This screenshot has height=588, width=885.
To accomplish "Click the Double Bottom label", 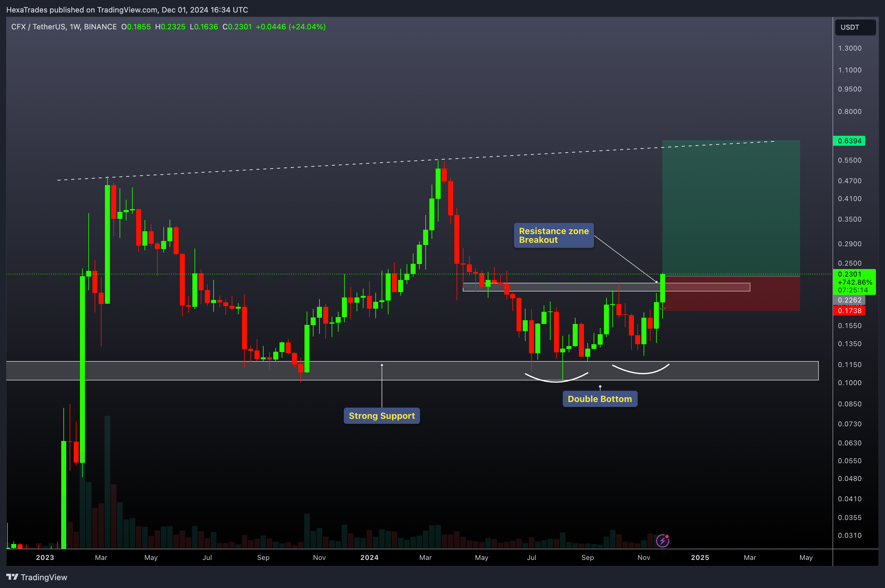I will point(600,399).
